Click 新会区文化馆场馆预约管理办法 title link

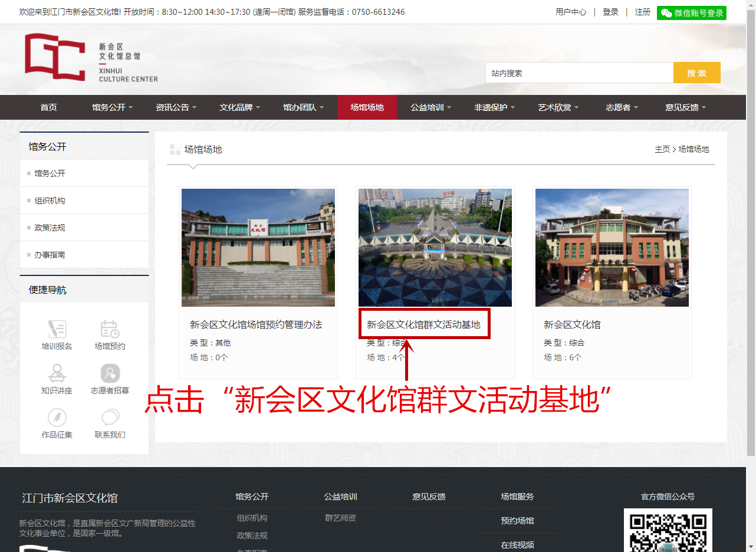pyautogui.click(x=256, y=325)
